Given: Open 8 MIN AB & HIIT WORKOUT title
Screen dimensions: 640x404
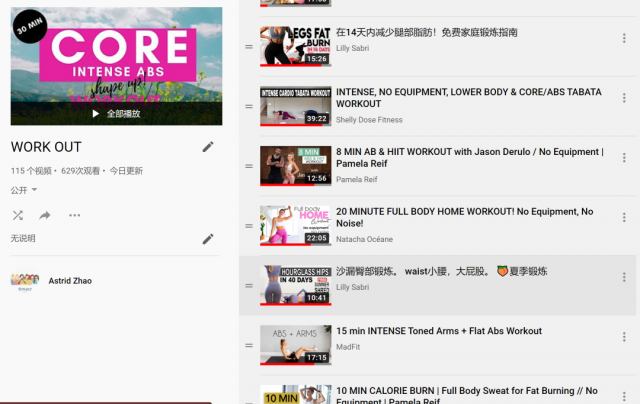Looking at the screenshot, I should [x=470, y=158].
